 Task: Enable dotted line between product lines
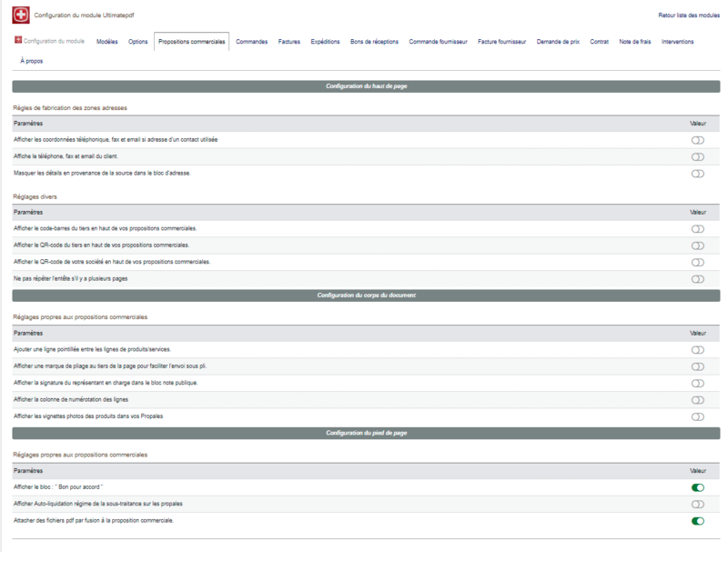pyautogui.click(x=697, y=350)
